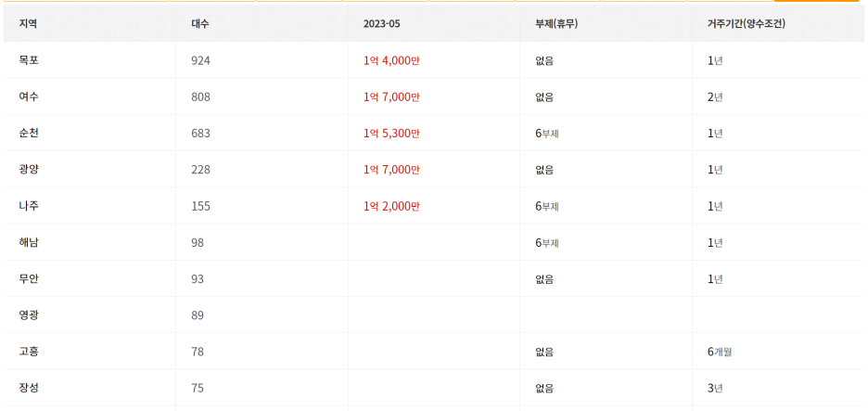Screen dimensions: 868x411
Task: Select the 무안 region cell
Action: point(29,279)
